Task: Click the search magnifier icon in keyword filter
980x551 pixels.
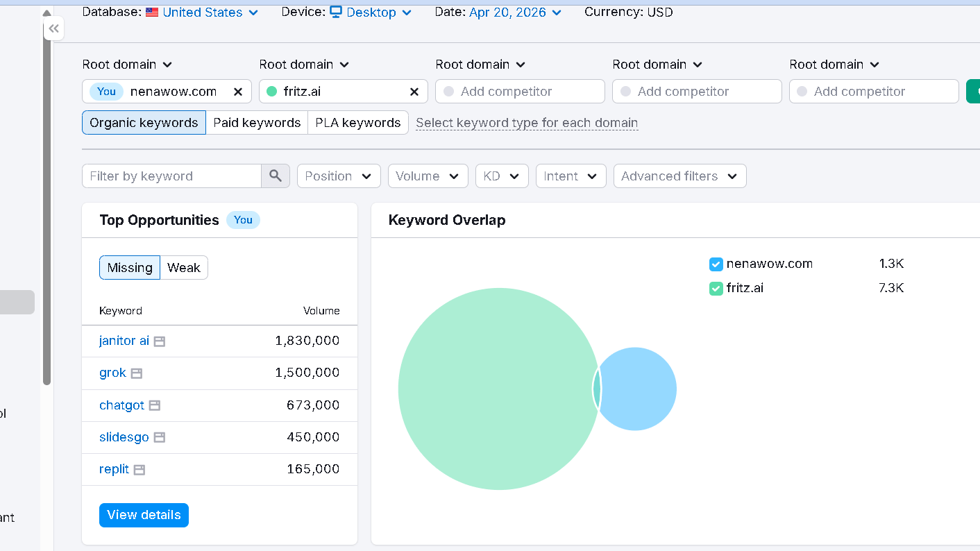Action: click(276, 176)
